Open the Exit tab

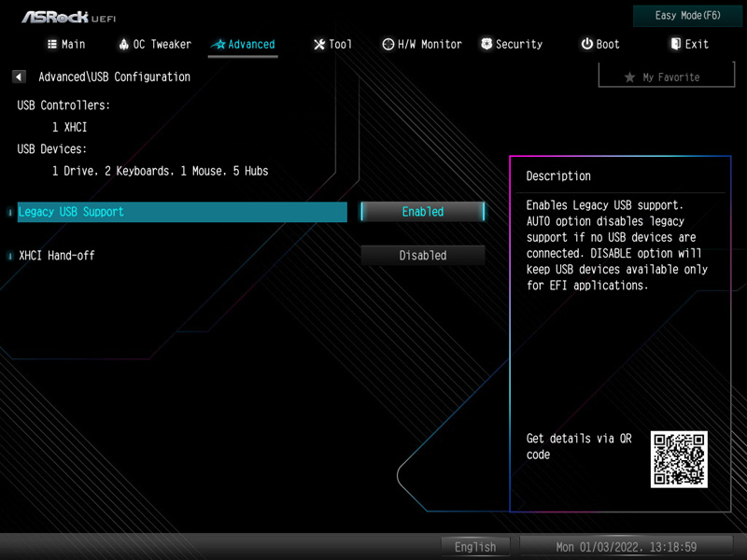(689, 44)
